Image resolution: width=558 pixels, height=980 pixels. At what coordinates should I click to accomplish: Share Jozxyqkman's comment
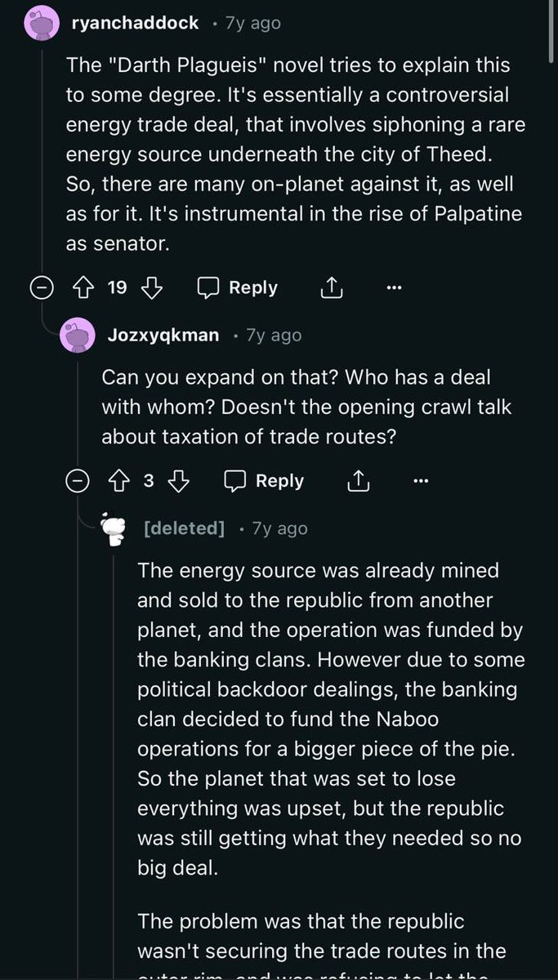358,481
